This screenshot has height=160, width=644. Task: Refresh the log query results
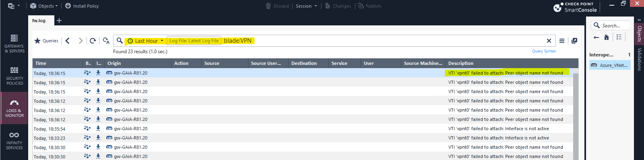click(93, 41)
